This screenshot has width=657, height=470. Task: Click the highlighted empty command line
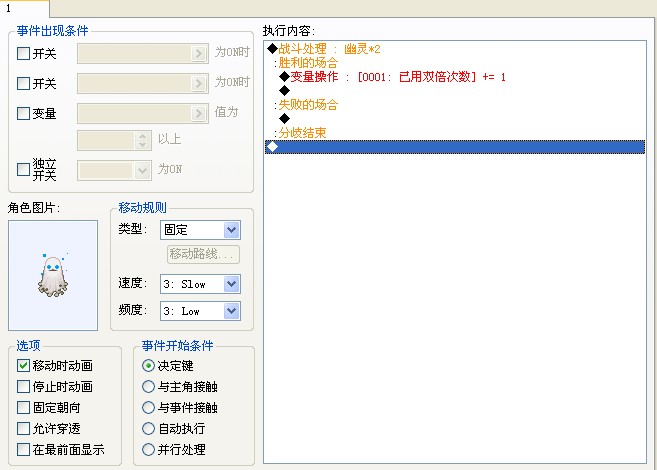point(455,147)
